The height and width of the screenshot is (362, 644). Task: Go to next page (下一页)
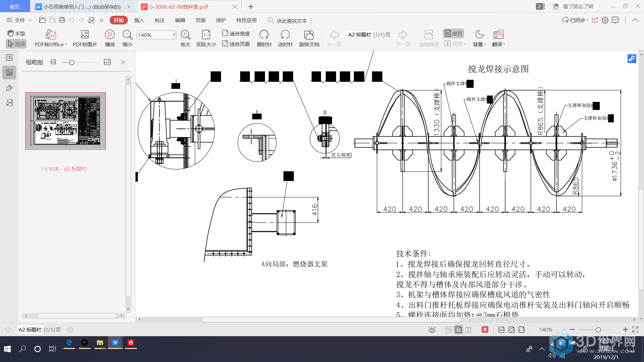pos(403,39)
